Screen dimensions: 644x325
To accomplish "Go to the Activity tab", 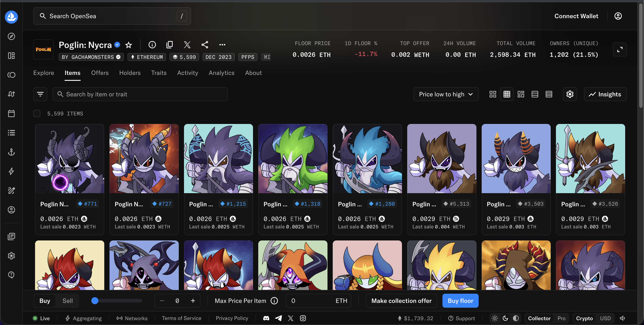I will point(188,73).
